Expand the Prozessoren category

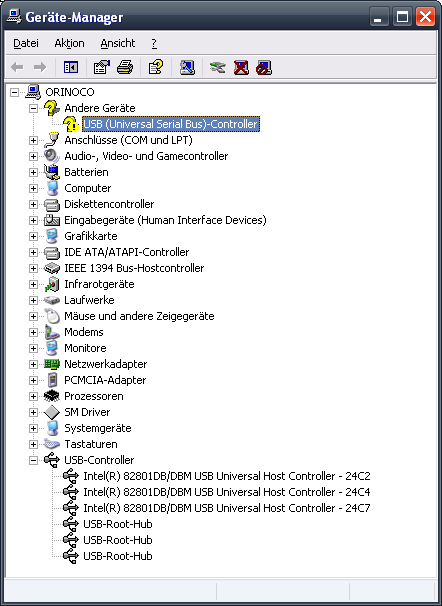34,396
